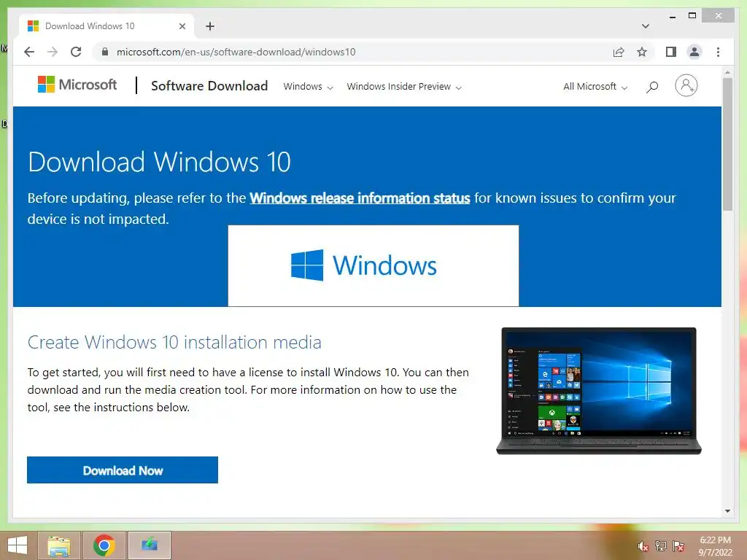
Task: Click the Windows logo banner
Action: 373,265
